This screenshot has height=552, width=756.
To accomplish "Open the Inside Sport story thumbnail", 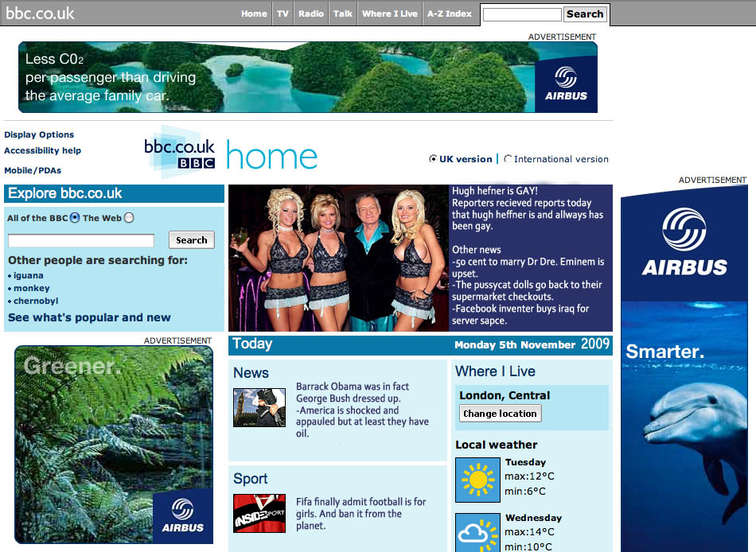I will point(259,514).
